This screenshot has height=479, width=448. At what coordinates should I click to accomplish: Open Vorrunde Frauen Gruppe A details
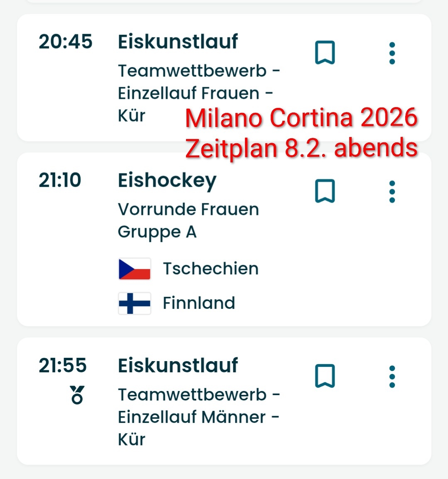coord(188,220)
